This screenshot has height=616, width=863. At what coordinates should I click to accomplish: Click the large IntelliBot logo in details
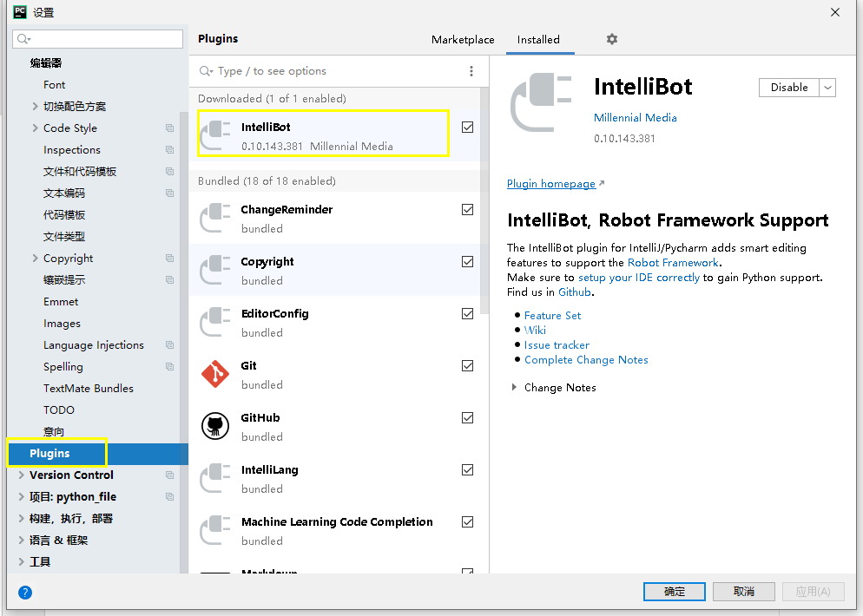click(x=541, y=103)
